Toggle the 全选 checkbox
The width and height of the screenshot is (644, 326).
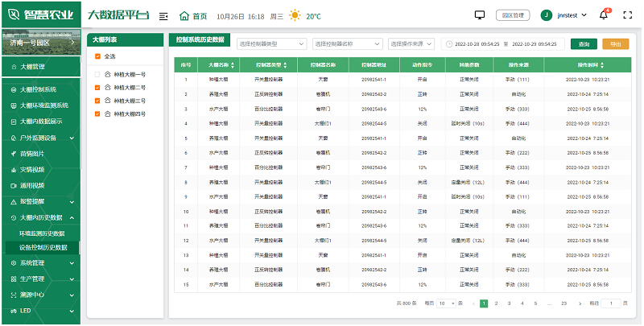click(98, 56)
